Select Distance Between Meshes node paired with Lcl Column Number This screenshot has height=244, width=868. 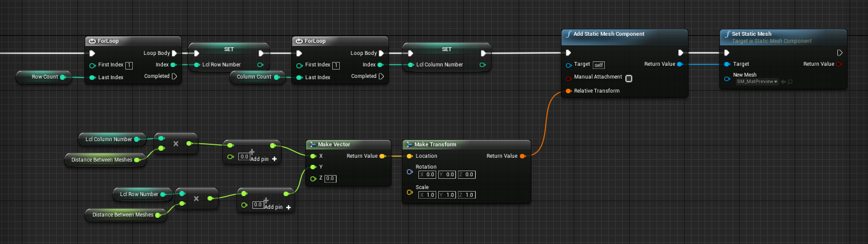(x=105, y=160)
